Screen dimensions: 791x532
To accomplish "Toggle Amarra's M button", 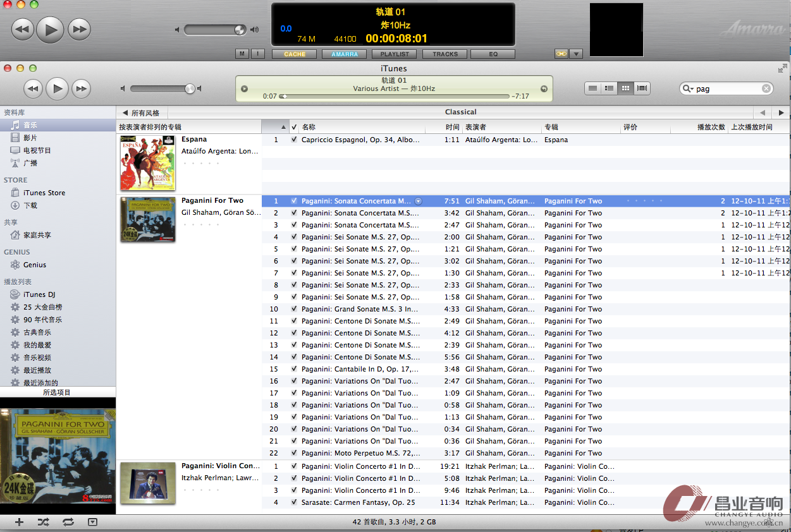I will click(242, 54).
